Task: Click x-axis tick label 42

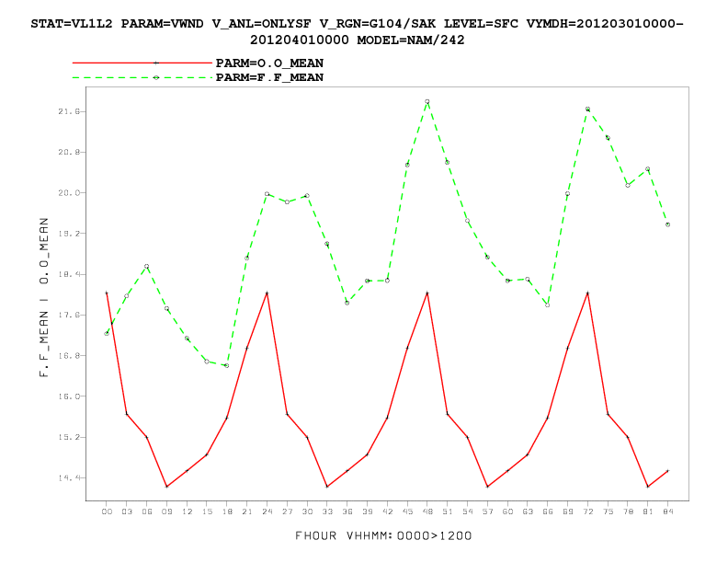Action: pyautogui.click(x=387, y=511)
